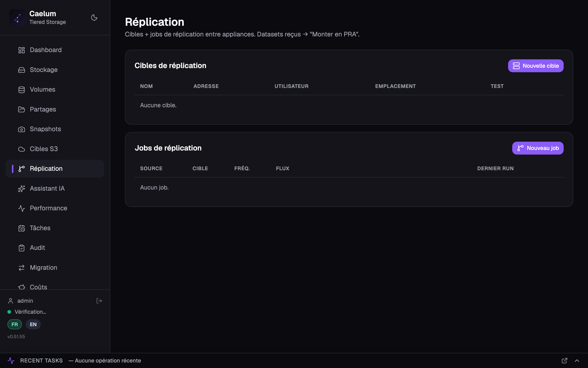Log out using the exit icon
The width and height of the screenshot is (588, 368).
click(x=99, y=301)
